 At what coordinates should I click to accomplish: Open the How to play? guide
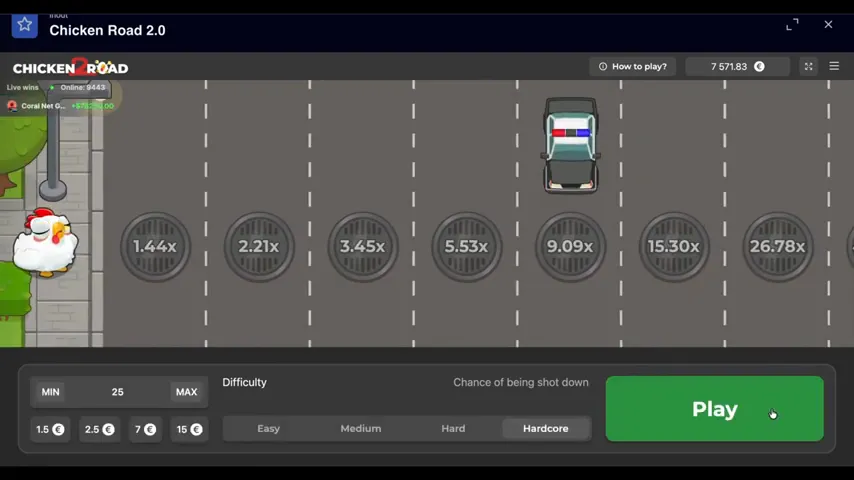pyautogui.click(x=632, y=66)
